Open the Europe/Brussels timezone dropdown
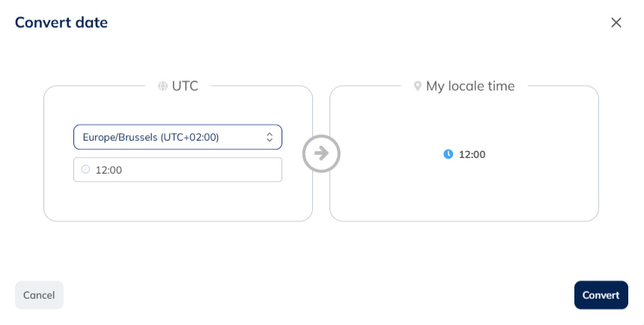The height and width of the screenshot is (325, 644). coord(177,137)
